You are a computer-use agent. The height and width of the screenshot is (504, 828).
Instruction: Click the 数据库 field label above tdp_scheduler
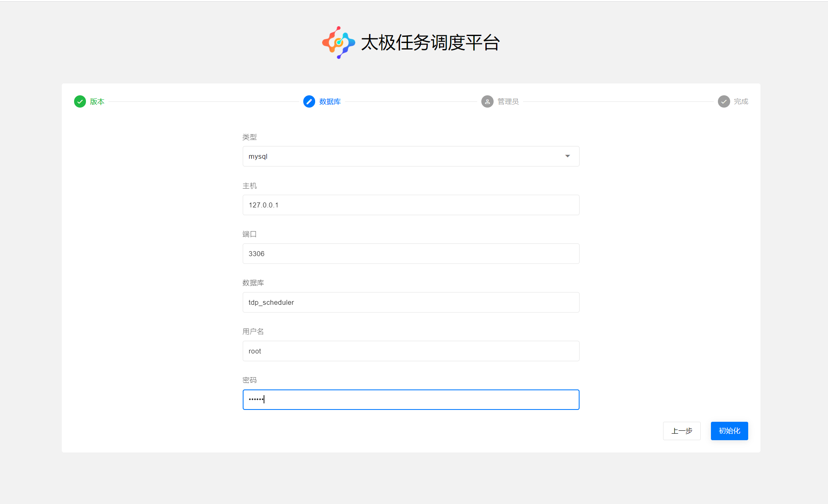click(253, 283)
